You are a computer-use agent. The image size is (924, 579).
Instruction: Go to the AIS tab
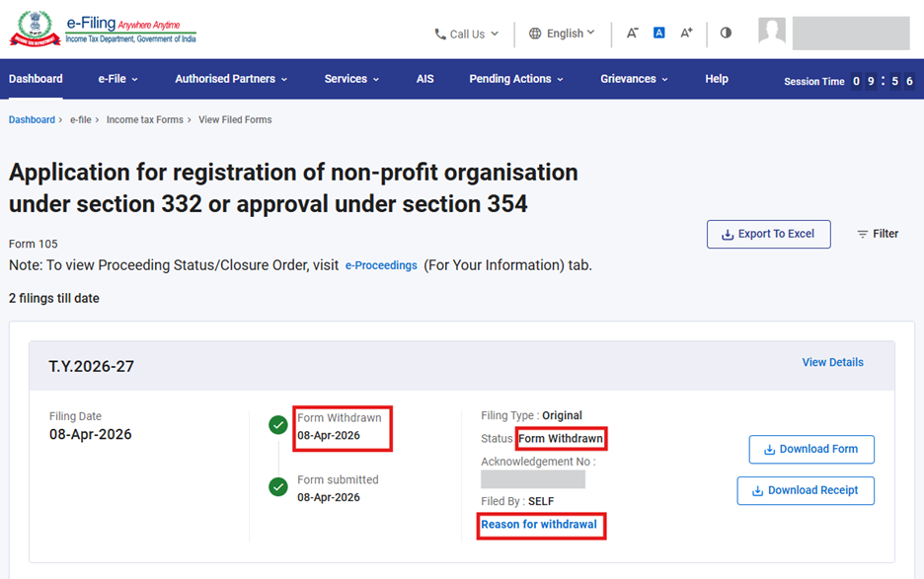tap(424, 79)
